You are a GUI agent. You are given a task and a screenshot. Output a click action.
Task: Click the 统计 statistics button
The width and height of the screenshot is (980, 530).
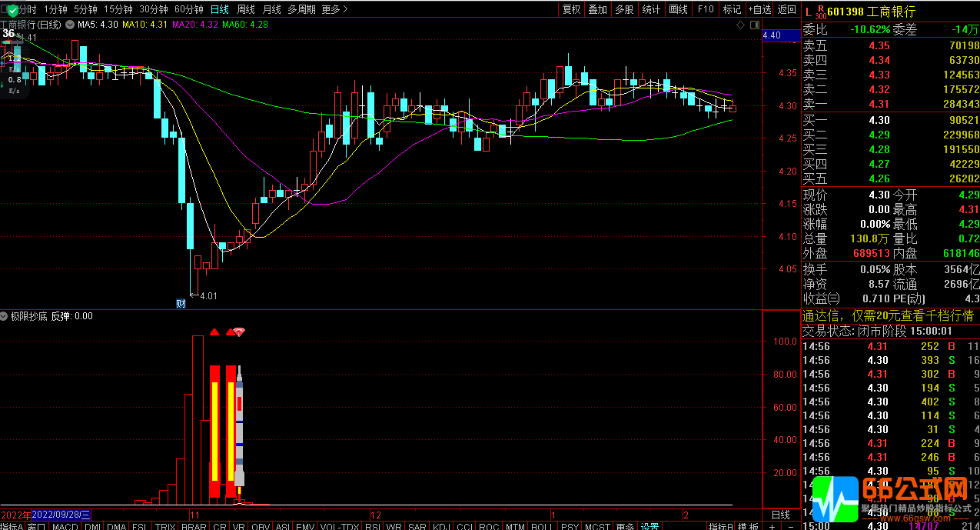(651, 9)
